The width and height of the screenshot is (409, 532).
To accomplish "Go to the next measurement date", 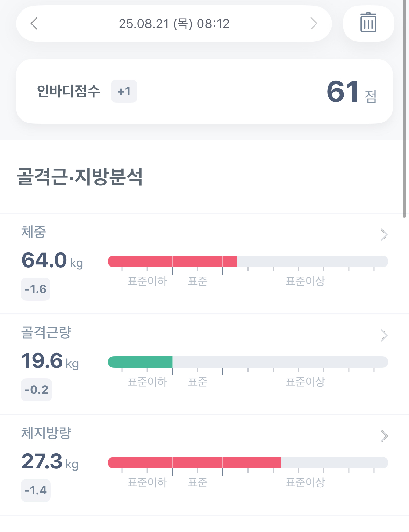I will coord(314,24).
